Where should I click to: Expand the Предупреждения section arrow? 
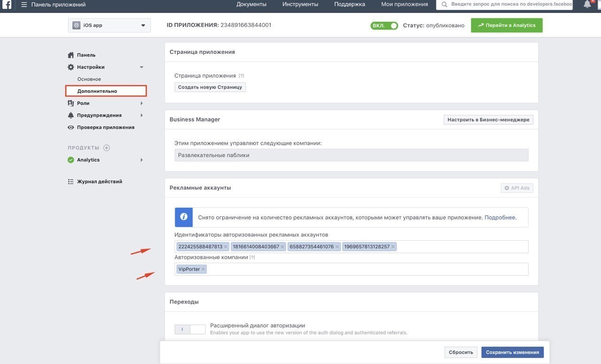[142, 115]
